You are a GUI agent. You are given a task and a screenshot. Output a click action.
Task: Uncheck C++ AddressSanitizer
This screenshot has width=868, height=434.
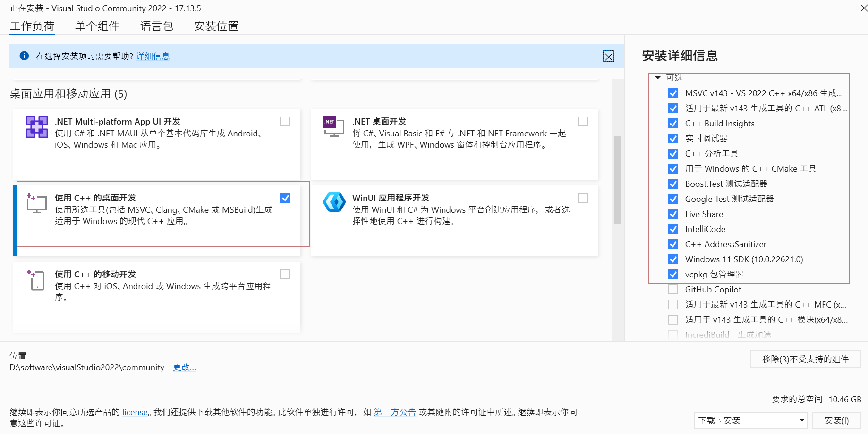[673, 244]
